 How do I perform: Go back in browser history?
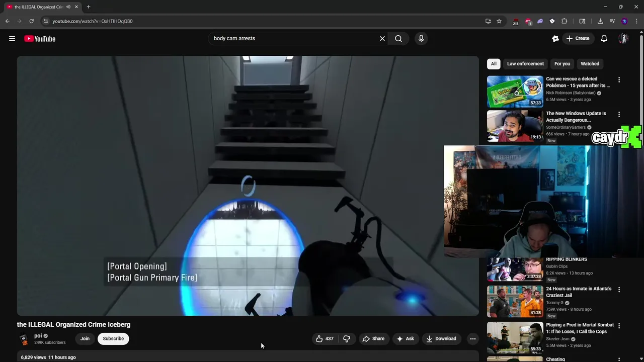coord(8,21)
